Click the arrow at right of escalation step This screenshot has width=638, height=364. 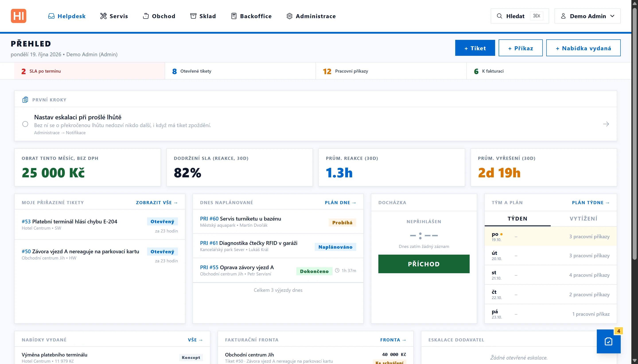click(x=606, y=124)
